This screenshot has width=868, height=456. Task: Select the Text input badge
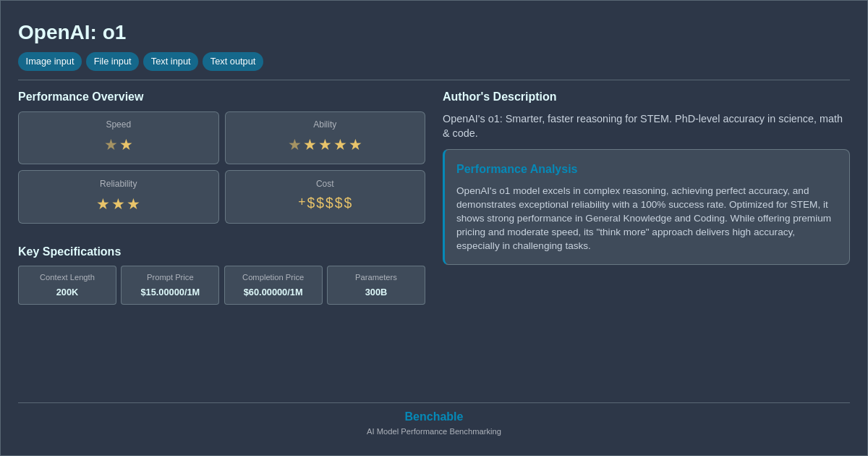(x=171, y=62)
